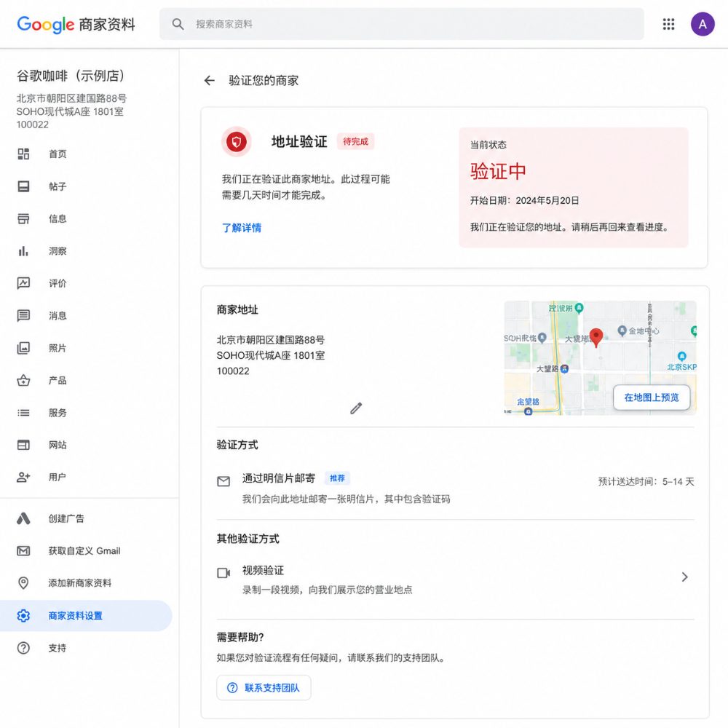Click the 产品 shopping basket icon
The height and width of the screenshot is (728, 728).
[23, 380]
